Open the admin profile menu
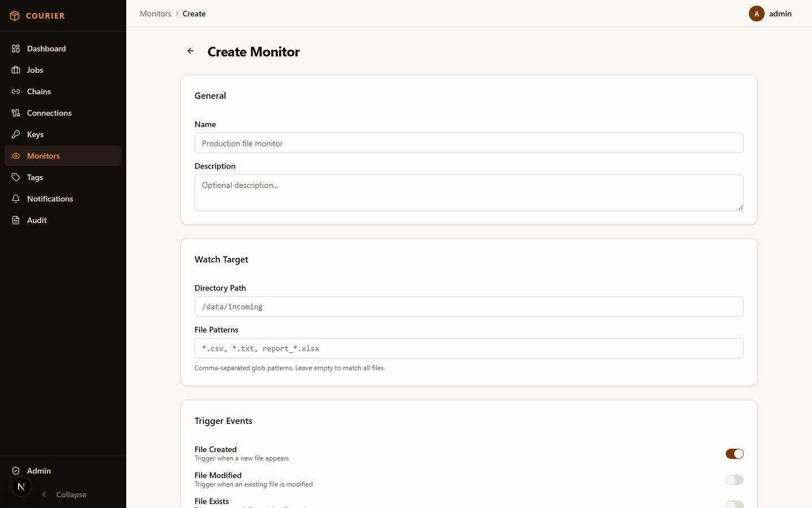812x508 pixels. click(x=771, y=14)
